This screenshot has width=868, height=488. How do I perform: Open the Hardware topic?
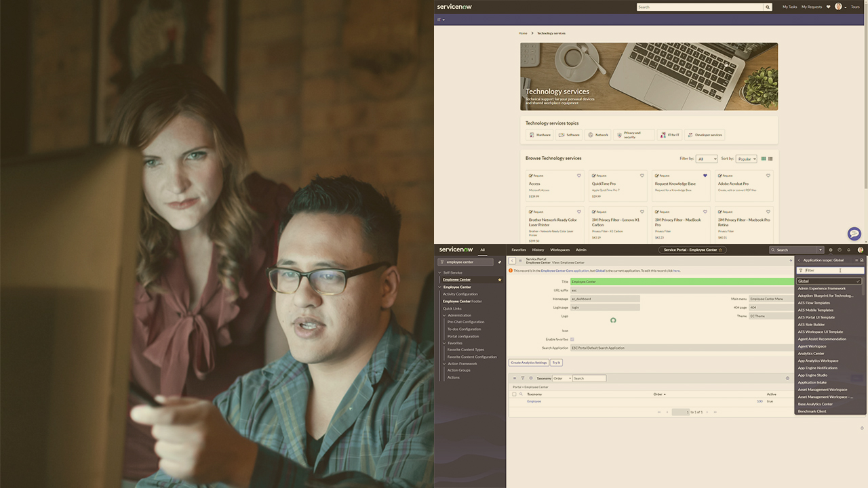pyautogui.click(x=540, y=135)
